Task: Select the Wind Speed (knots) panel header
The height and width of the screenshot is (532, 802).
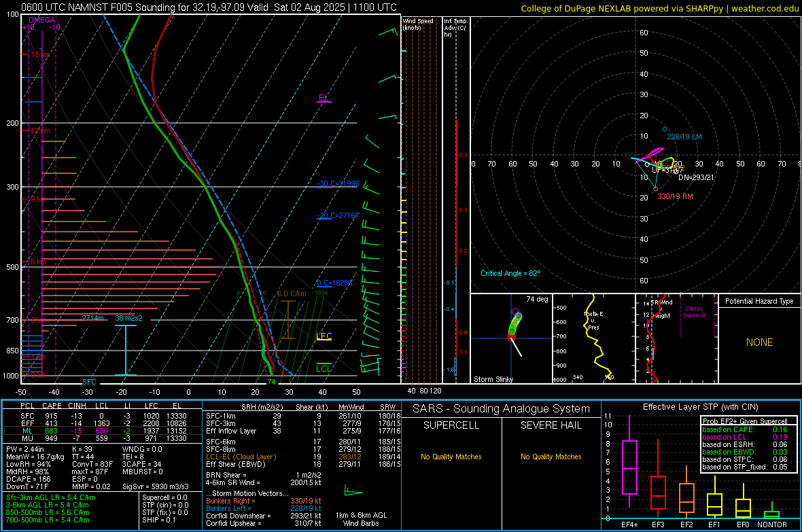Action: [x=418, y=24]
